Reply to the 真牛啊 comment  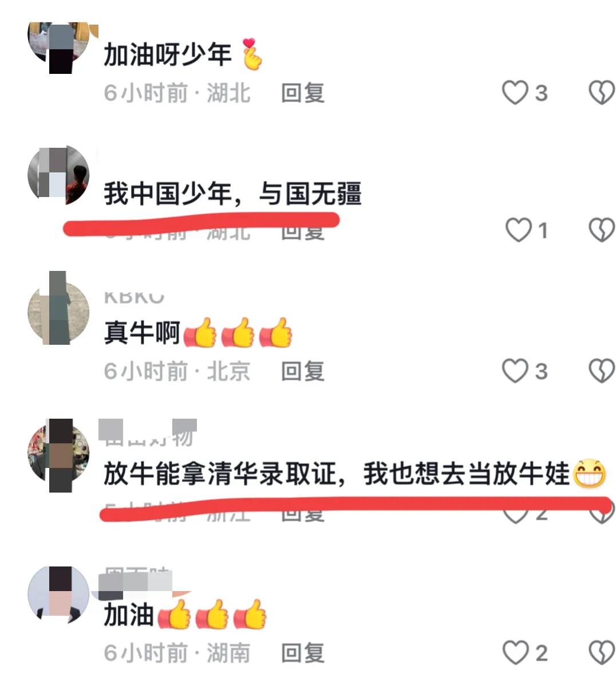tap(303, 371)
